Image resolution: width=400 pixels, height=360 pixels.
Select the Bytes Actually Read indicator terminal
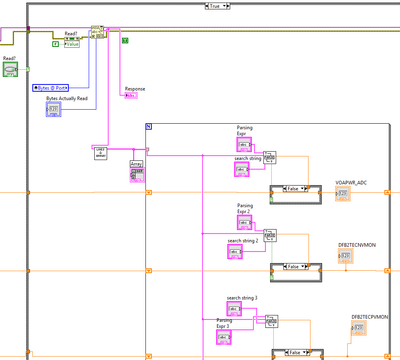click(x=53, y=109)
